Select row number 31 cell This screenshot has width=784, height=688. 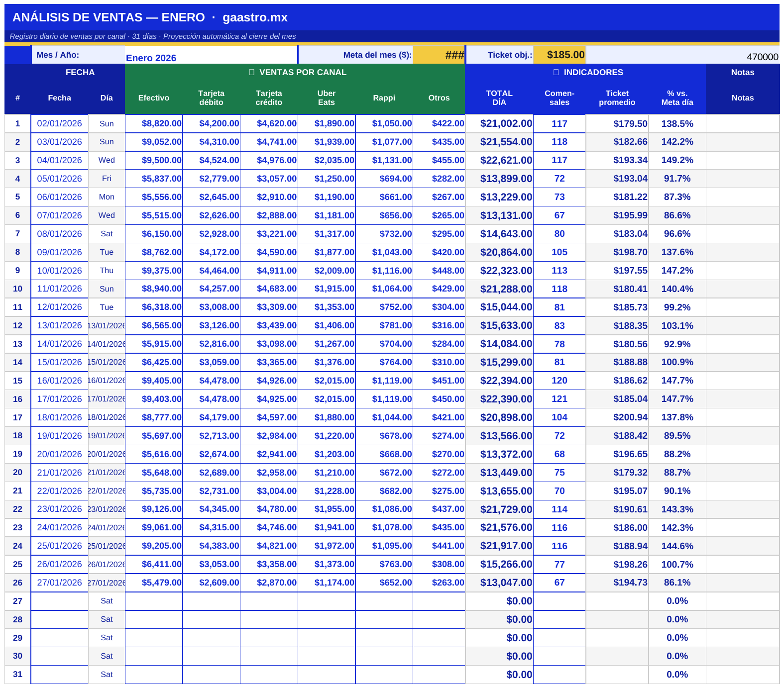pos(18,675)
